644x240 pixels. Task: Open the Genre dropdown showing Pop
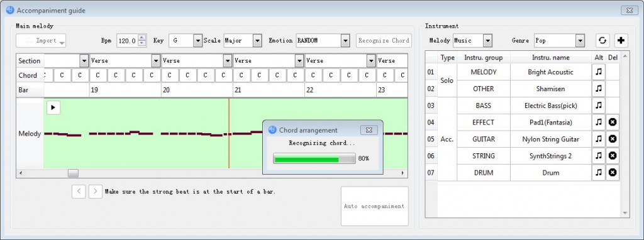tap(559, 41)
